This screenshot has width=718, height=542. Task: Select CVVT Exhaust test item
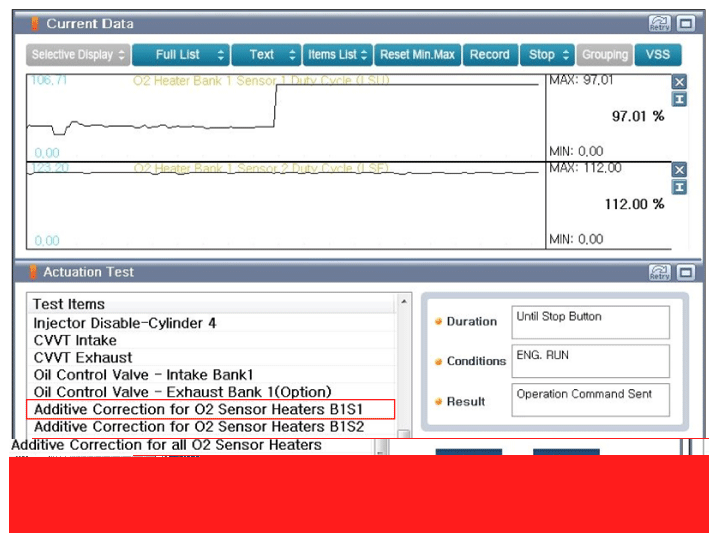(83, 357)
